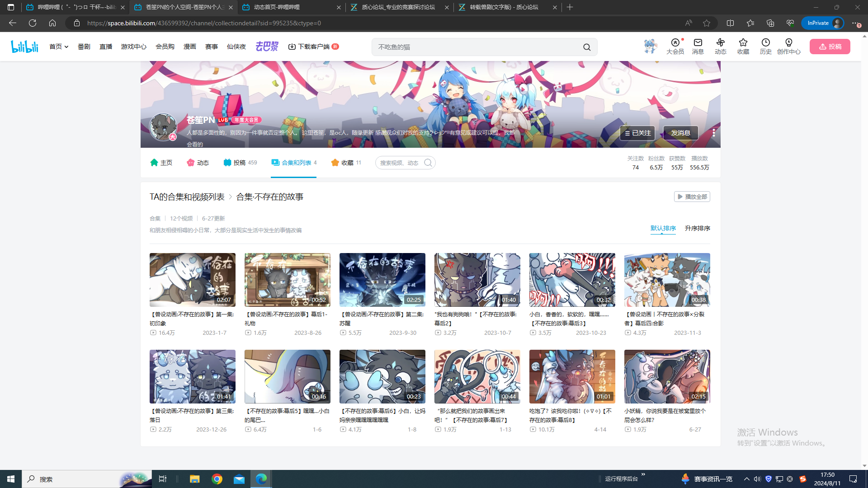Open 会员购 in top navigation
The image size is (868, 488).
tap(165, 47)
